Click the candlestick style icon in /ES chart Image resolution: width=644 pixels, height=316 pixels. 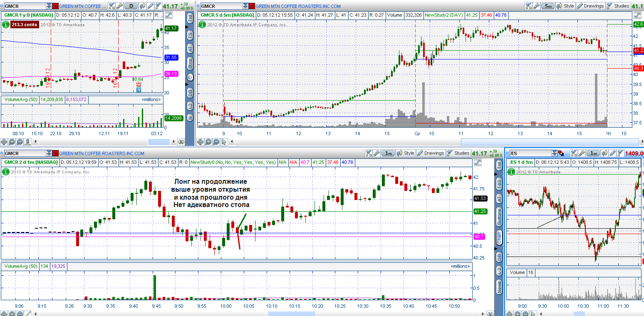(x=605, y=153)
